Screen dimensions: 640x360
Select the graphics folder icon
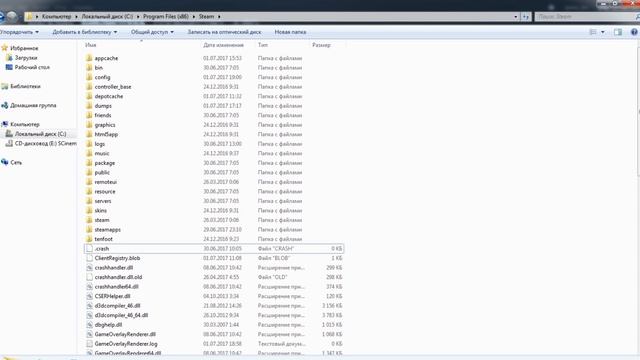coord(89,124)
